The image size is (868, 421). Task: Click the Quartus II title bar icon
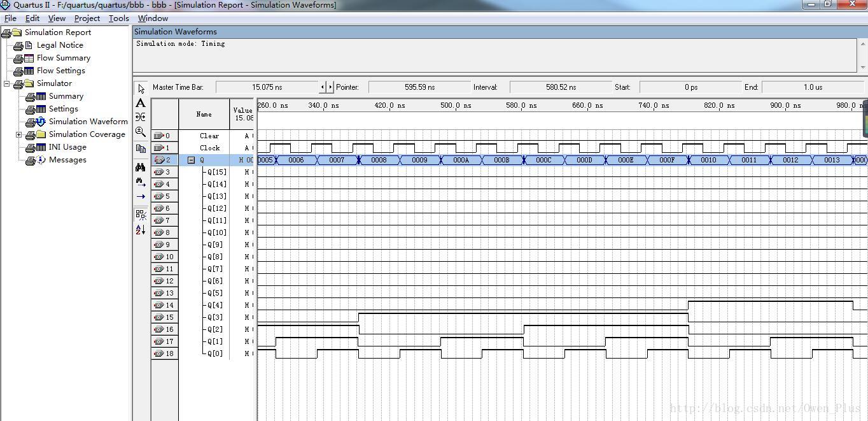click(5, 5)
